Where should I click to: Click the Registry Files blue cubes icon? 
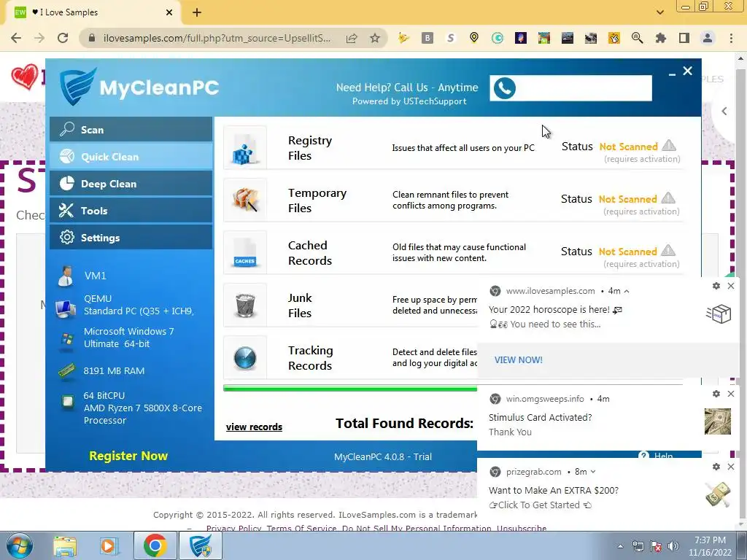(245, 147)
